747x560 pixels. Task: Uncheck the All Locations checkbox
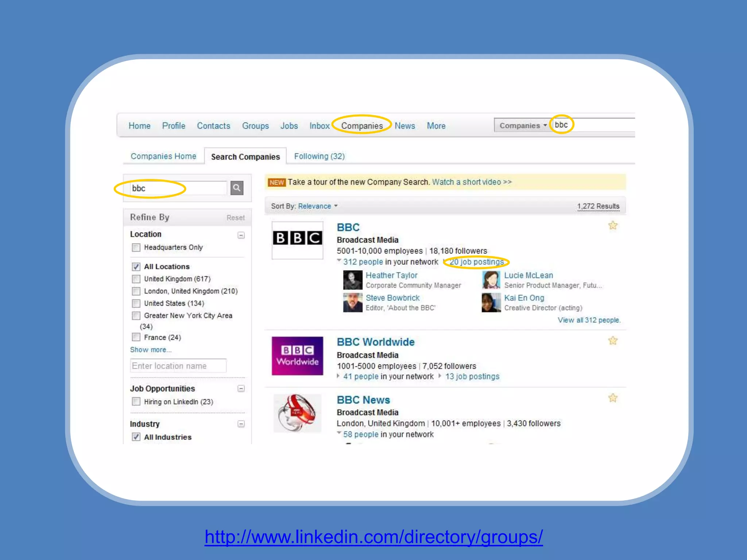point(136,267)
